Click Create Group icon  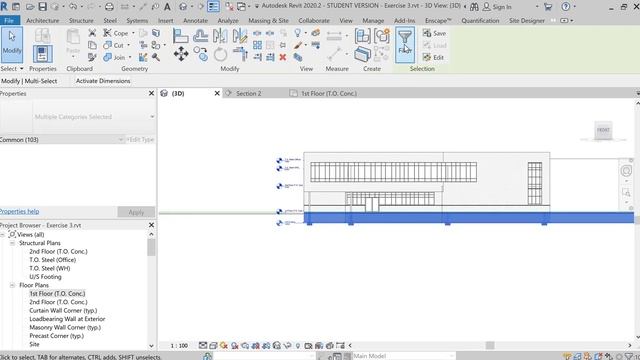click(x=382, y=36)
